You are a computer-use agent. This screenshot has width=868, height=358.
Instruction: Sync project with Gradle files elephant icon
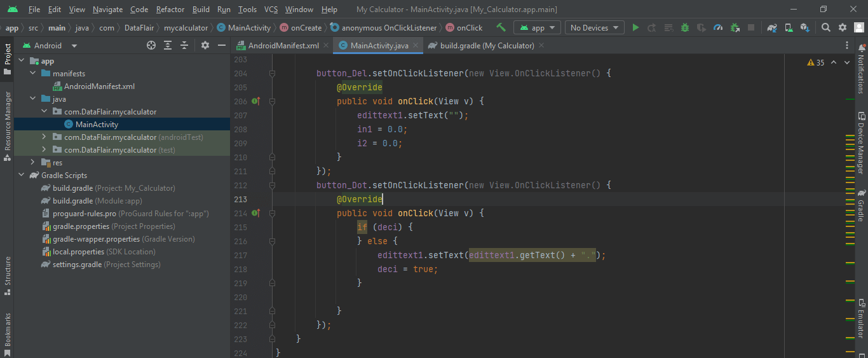[x=771, y=27]
